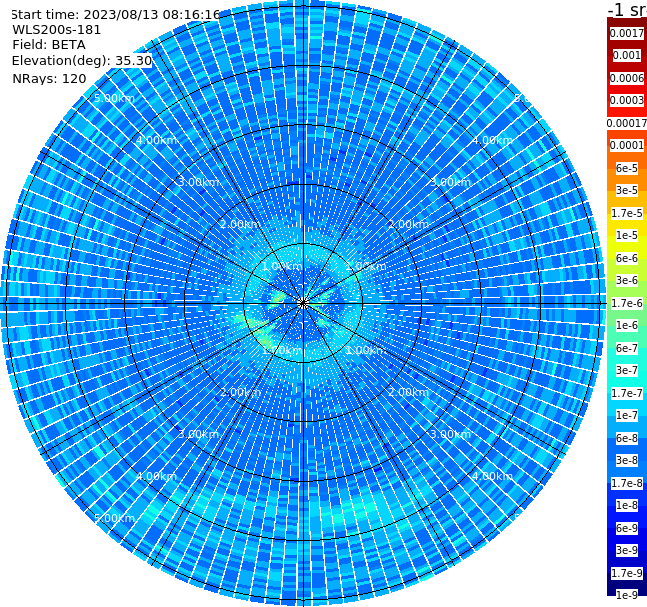Click the 6e-5 colorbar value
The image size is (647, 607).
(627, 168)
